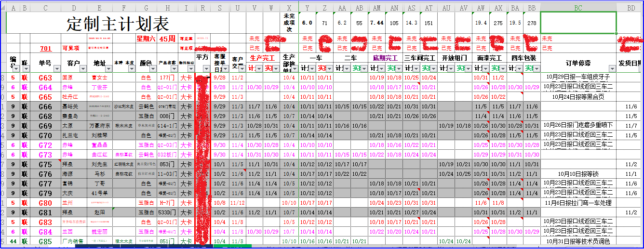
Task: Click order number cell G80
Action: [45, 203]
